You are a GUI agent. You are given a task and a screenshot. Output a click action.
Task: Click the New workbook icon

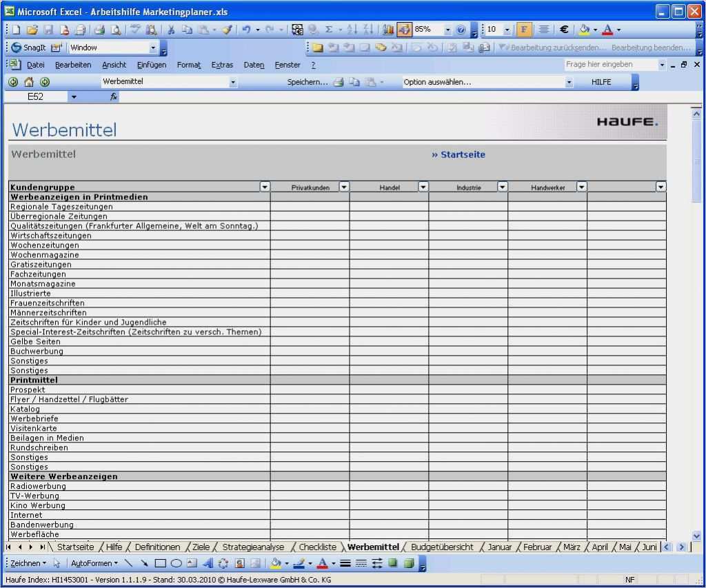click(16, 30)
